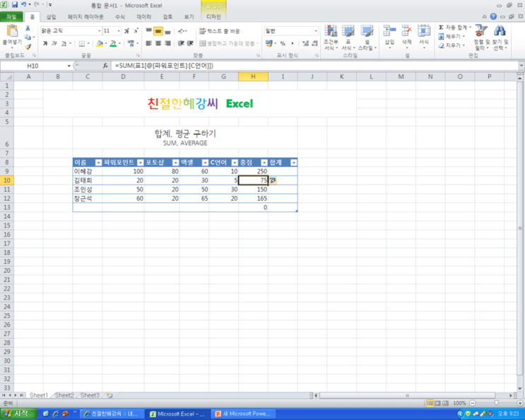This screenshot has height=420, width=525.
Task: Click the Format as Table icon
Action: click(x=348, y=31)
